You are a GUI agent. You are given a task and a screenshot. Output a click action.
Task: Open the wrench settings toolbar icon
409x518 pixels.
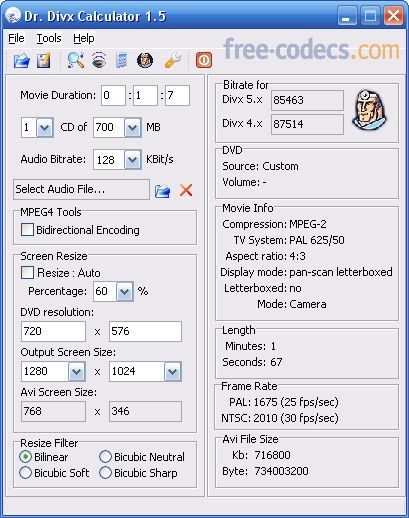[x=173, y=60]
